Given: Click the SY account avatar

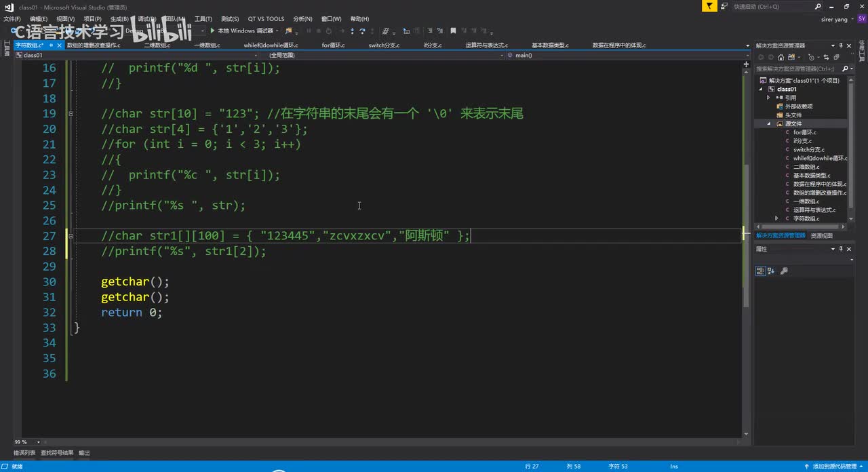Looking at the screenshot, I should point(861,19).
